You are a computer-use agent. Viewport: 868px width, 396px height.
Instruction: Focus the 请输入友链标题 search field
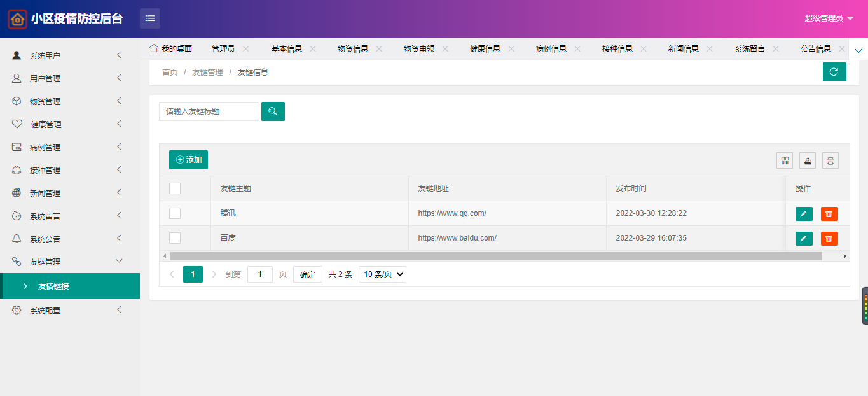(x=209, y=111)
